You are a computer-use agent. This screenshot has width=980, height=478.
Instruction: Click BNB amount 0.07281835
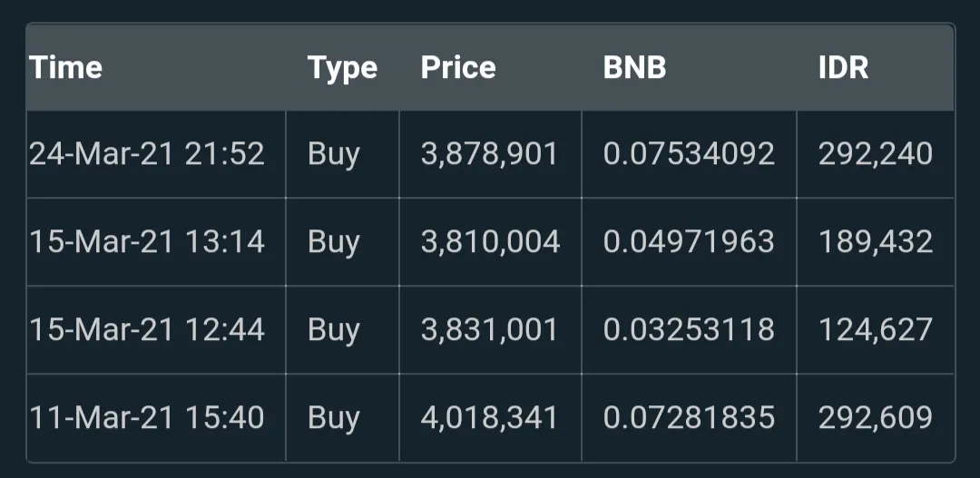pyautogui.click(x=689, y=417)
